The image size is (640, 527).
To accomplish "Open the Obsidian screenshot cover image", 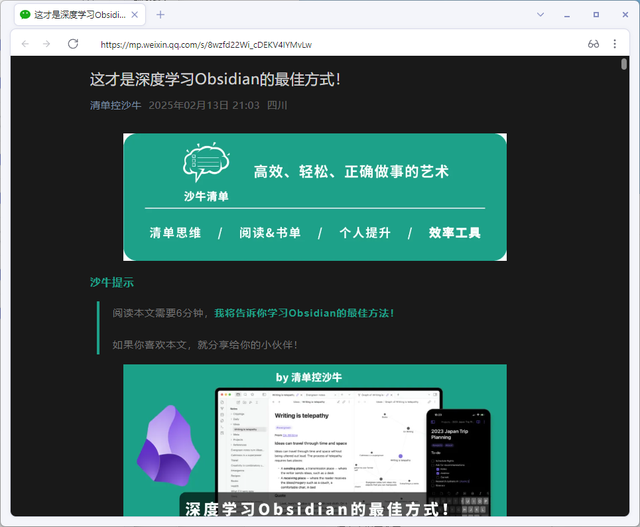I will (x=315, y=440).
